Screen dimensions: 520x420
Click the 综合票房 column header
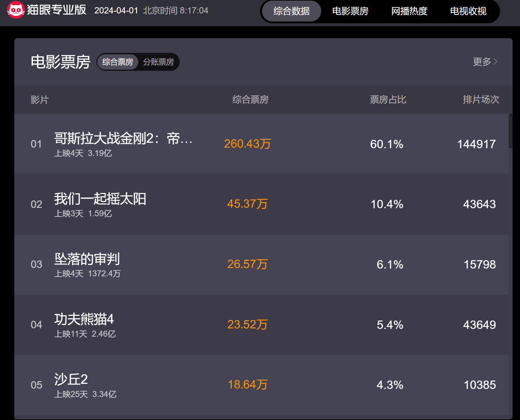250,99
